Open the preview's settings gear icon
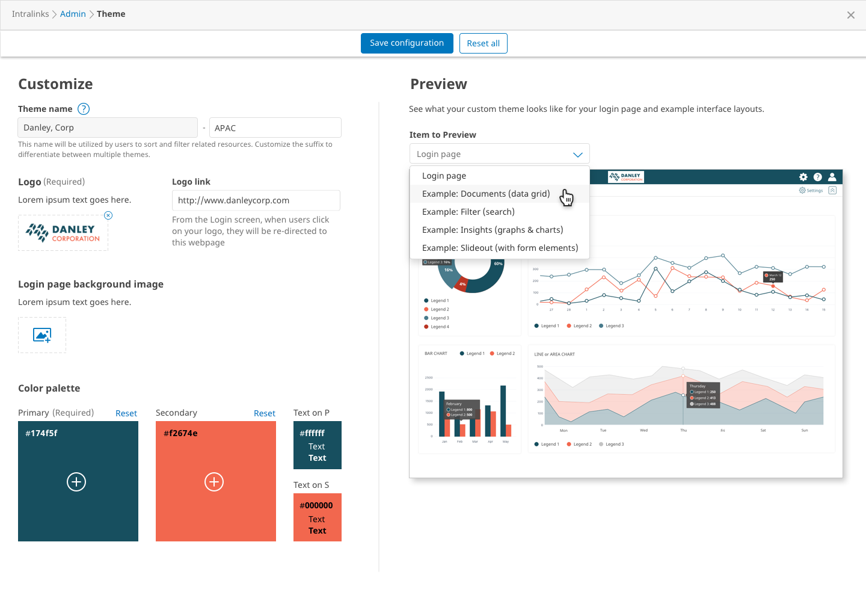866x616 pixels. coord(803,177)
